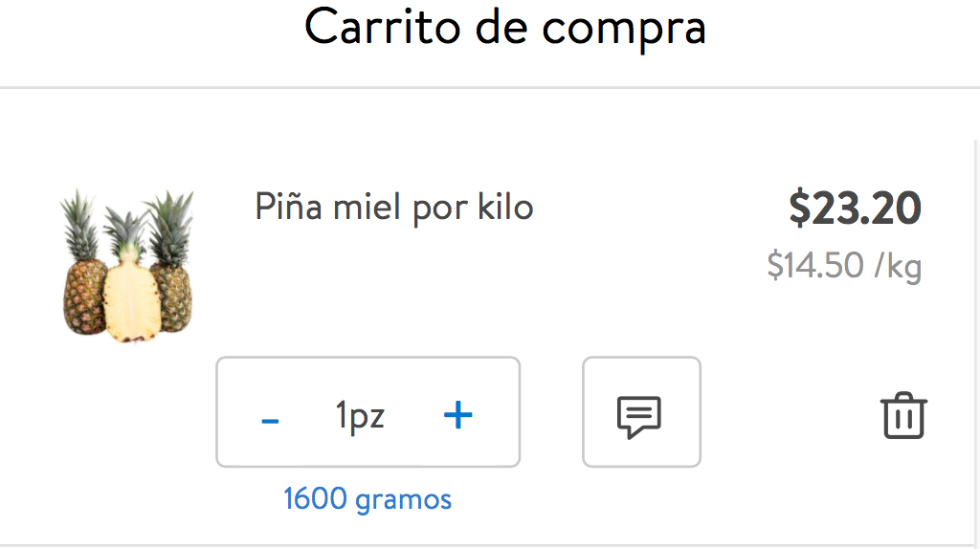Add one more piece of Piña miel
980x549 pixels.
(458, 414)
